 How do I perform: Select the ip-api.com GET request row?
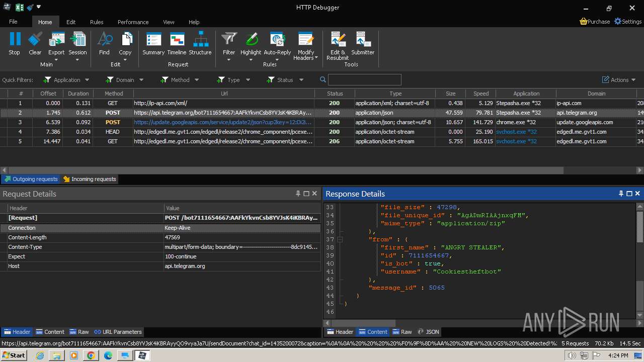(322, 103)
